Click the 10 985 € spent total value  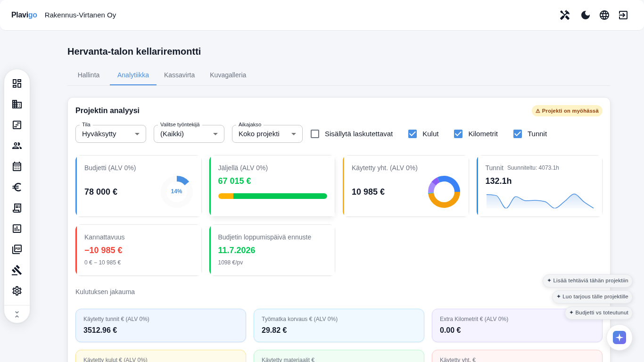point(368,192)
